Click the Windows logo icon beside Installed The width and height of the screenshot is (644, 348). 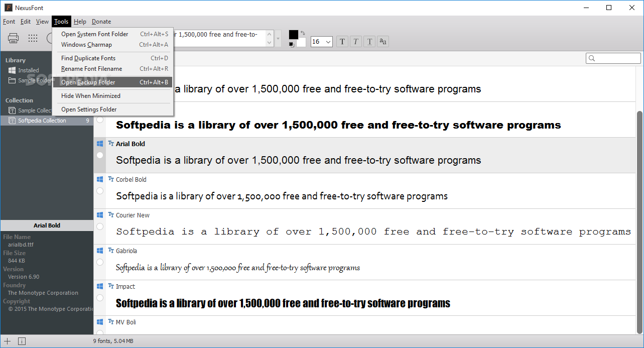12,70
